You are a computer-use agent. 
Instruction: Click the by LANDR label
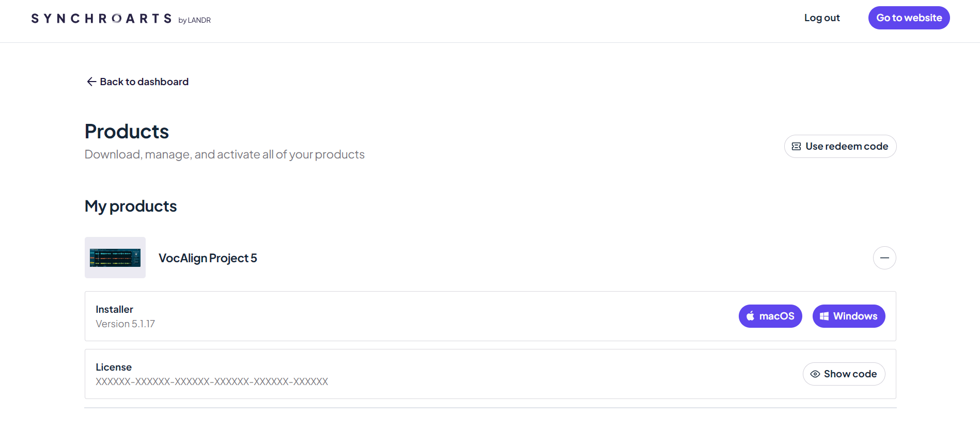[x=195, y=20]
